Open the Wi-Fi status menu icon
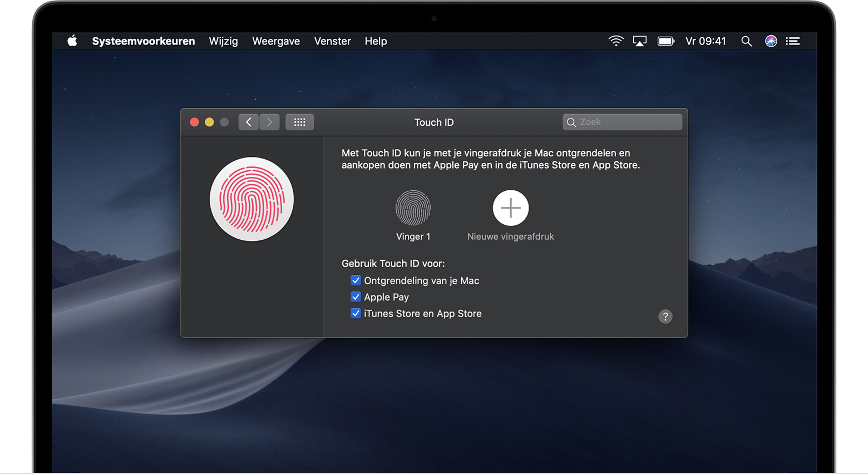The height and width of the screenshot is (474, 868). pos(616,41)
